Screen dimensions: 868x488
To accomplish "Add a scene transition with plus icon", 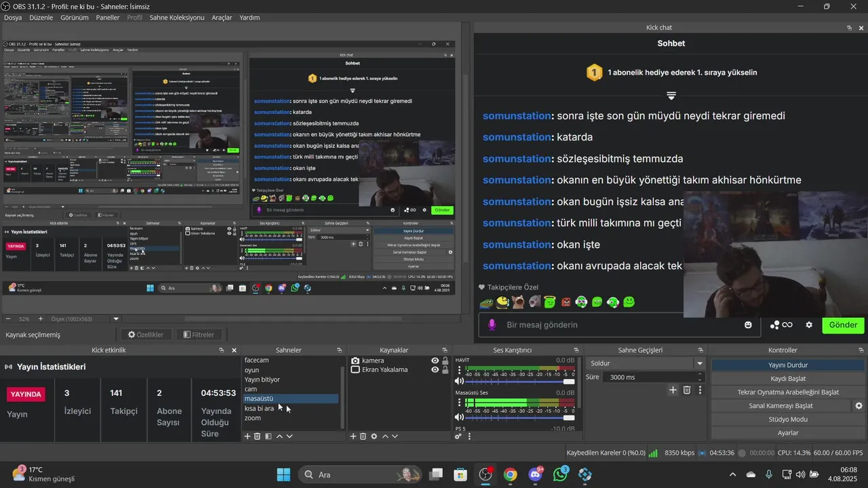I will coord(673,390).
